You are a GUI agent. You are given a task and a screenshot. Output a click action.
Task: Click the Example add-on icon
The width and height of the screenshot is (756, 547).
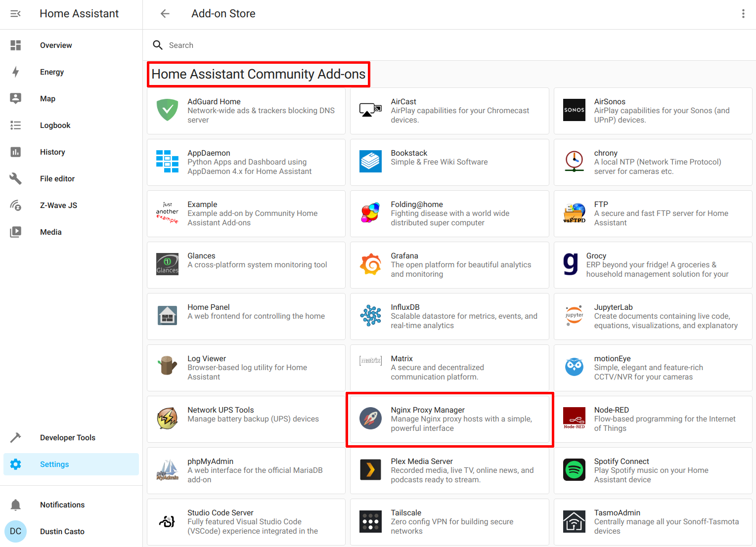[x=168, y=213]
